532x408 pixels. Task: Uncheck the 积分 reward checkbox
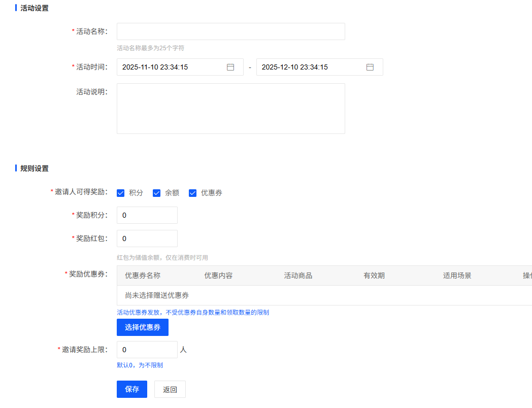pos(121,193)
